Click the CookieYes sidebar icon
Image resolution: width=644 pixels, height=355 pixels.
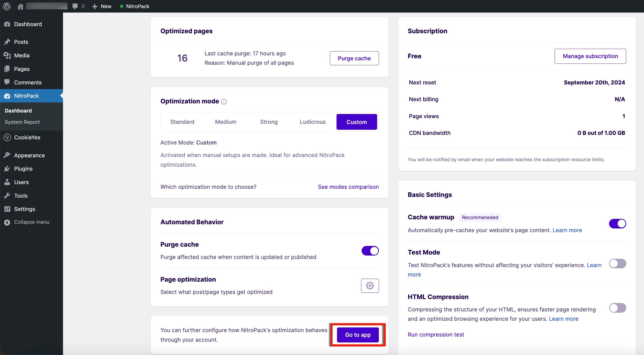(7, 137)
